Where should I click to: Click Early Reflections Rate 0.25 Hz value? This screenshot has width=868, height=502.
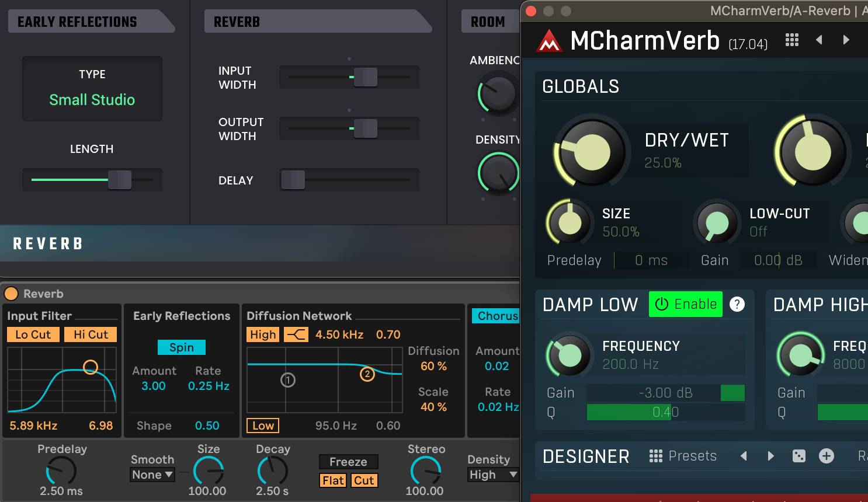tap(209, 386)
